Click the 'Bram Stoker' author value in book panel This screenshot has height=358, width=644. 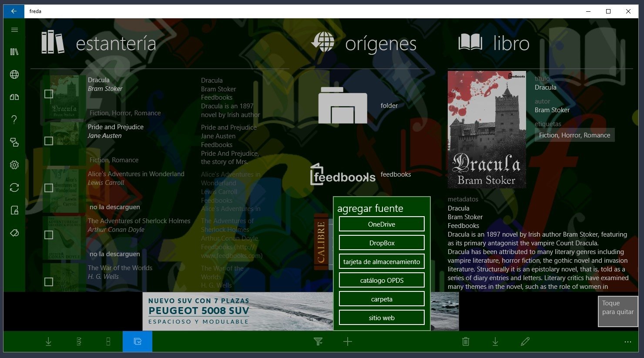(x=552, y=110)
